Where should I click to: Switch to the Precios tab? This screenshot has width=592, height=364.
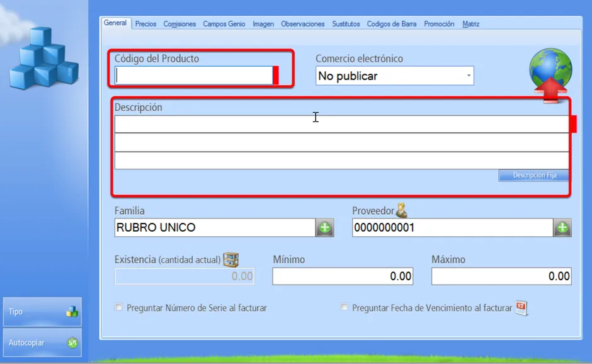pos(145,24)
